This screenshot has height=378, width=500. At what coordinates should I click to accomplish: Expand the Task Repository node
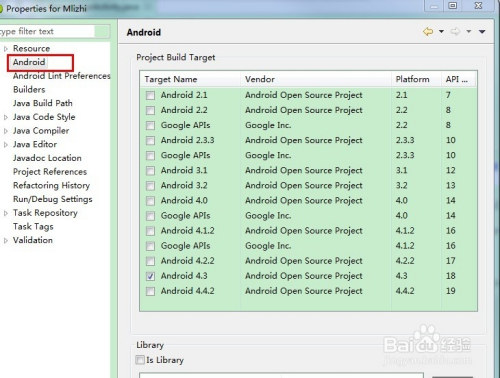click(x=6, y=213)
